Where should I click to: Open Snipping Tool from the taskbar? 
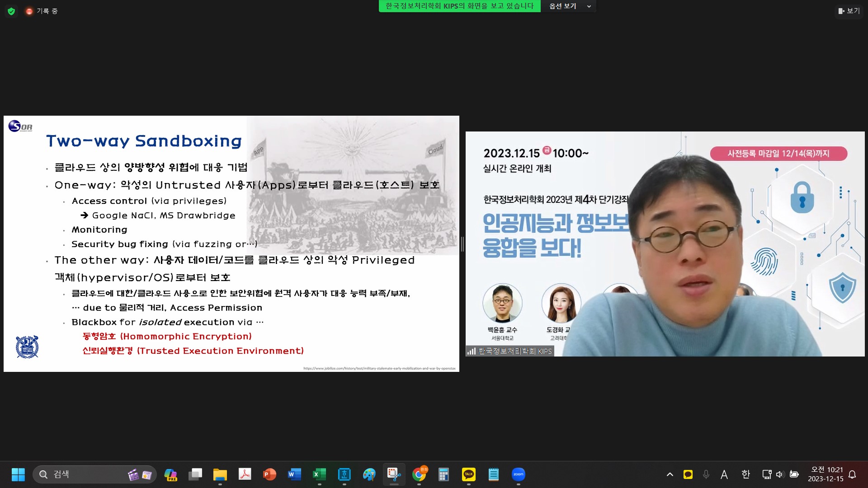(394, 474)
